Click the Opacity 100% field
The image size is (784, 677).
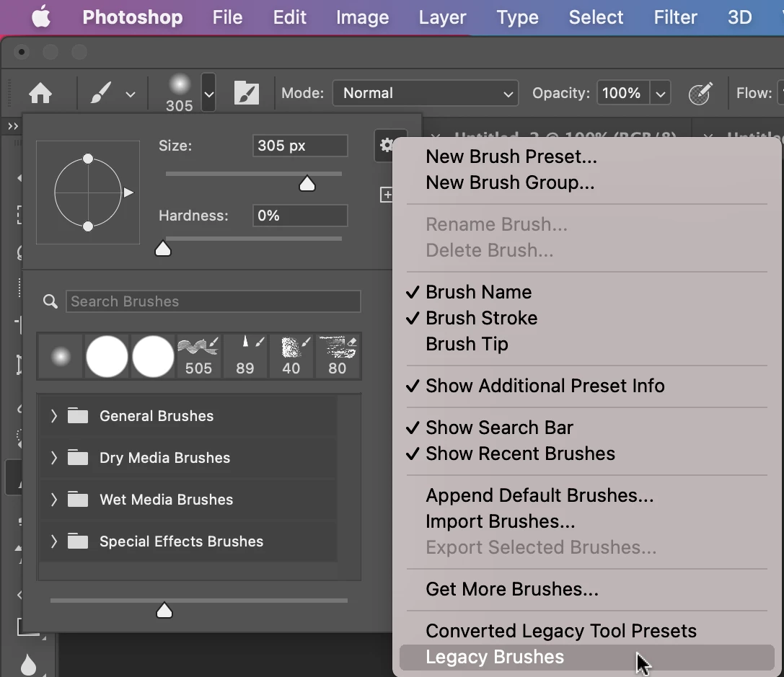tap(622, 93)
